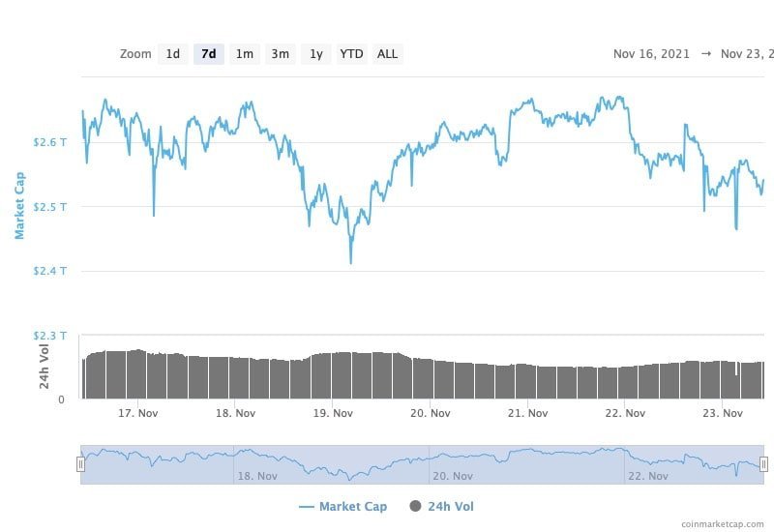Click the navigator at 20. Nov
Screen dimensions: 774x532
pyautogui.click(x=452, y=476)
